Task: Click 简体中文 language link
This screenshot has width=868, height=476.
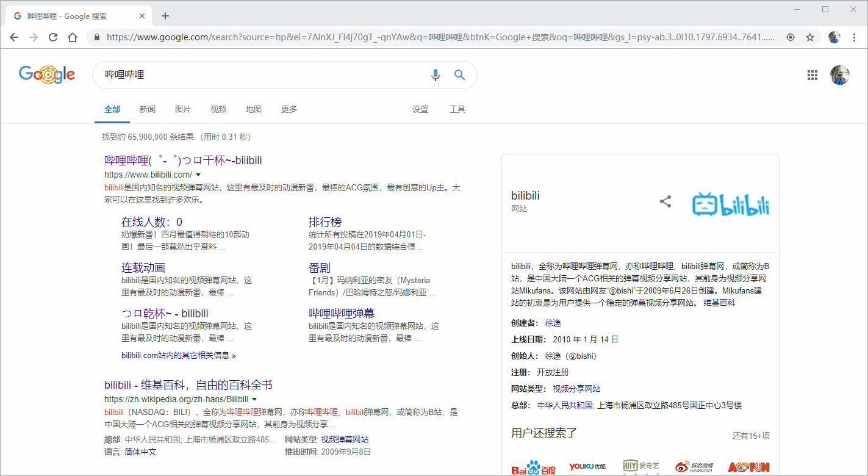Action: pyautogui.click(x=141, y=452)
